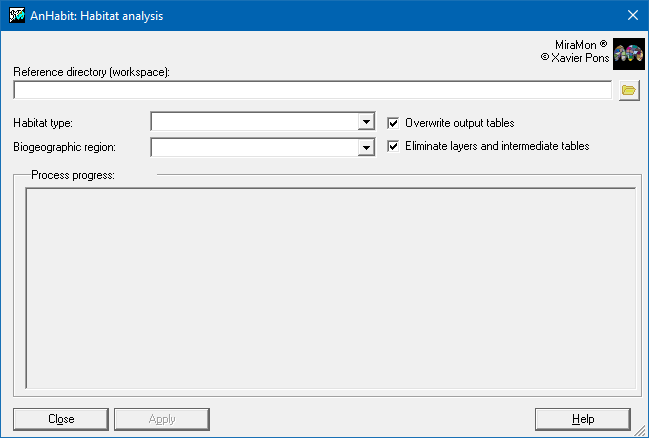This screenshot has width=649, height=438.
Task: Open the Biogeographic region dropdown arrow
Action: [366, 148]
